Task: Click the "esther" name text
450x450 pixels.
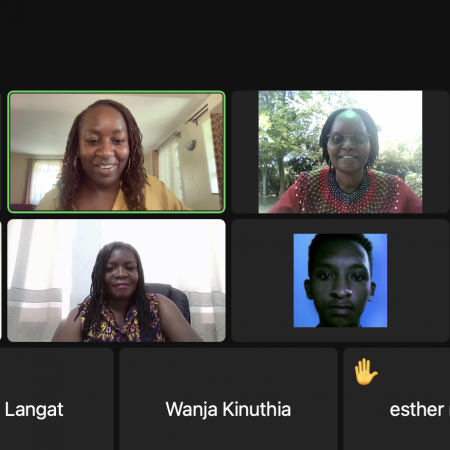Action: [x=417, y=410]
